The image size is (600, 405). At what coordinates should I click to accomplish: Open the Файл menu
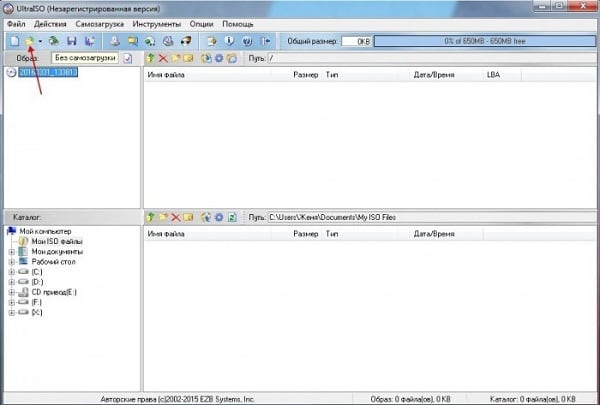(x=16, y=24)
